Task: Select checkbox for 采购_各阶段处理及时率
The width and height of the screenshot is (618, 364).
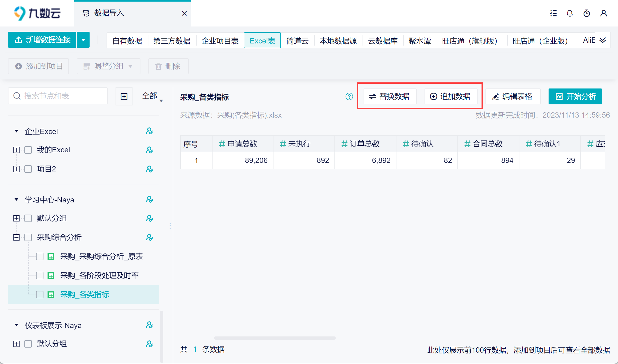Action: (40, 276)
